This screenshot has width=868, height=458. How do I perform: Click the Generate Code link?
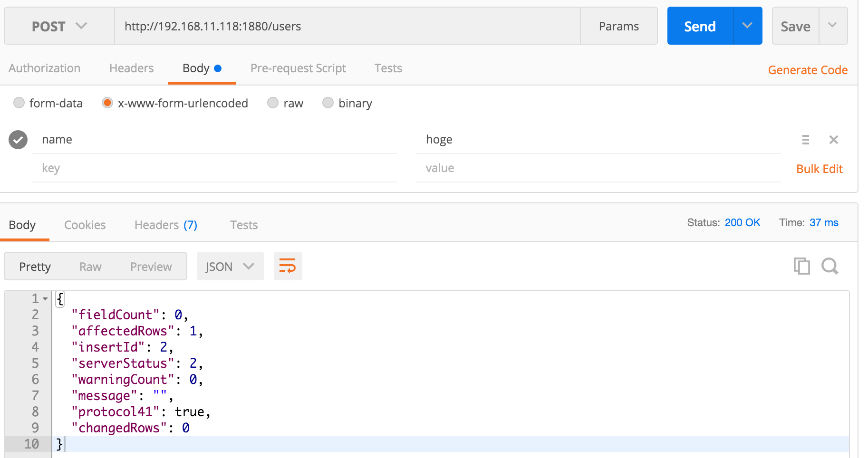(x=808, y=70)
